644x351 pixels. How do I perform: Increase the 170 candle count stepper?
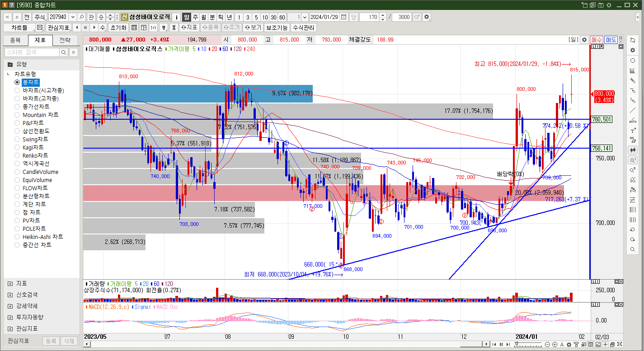click(x=383, y=15)
